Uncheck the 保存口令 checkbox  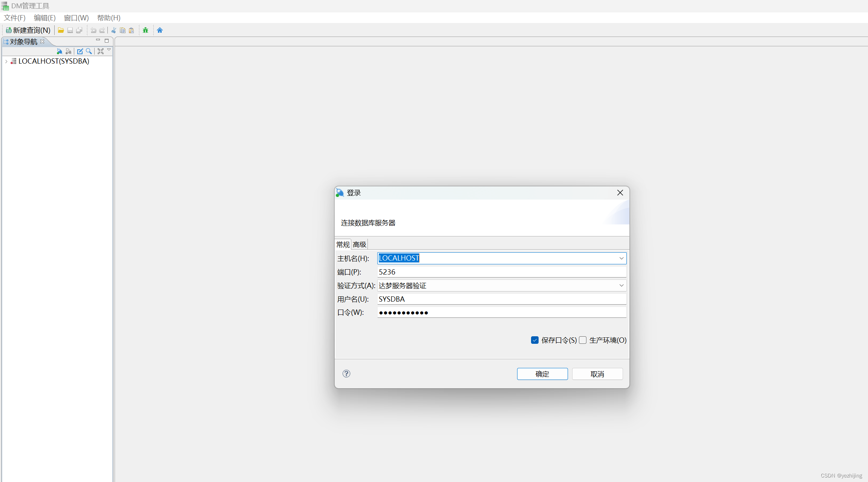(x=535, y=340)
